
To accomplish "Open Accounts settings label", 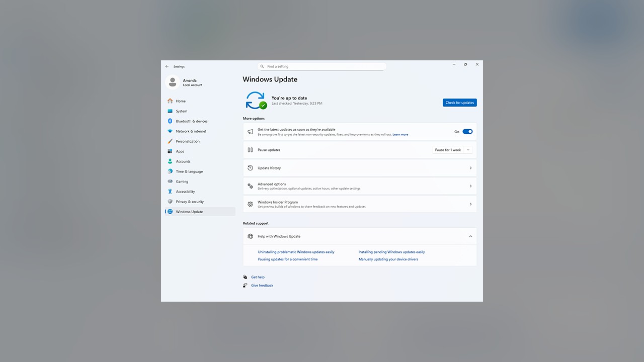I will coord(183,161).
